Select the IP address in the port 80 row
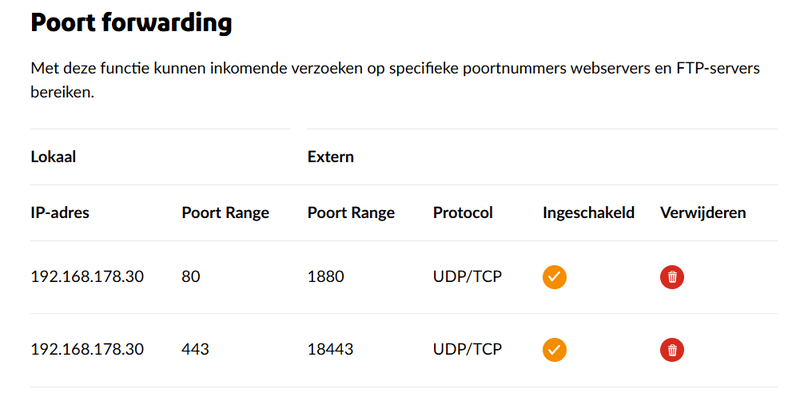This screenshot has height=401, width=800. point(88,277)
